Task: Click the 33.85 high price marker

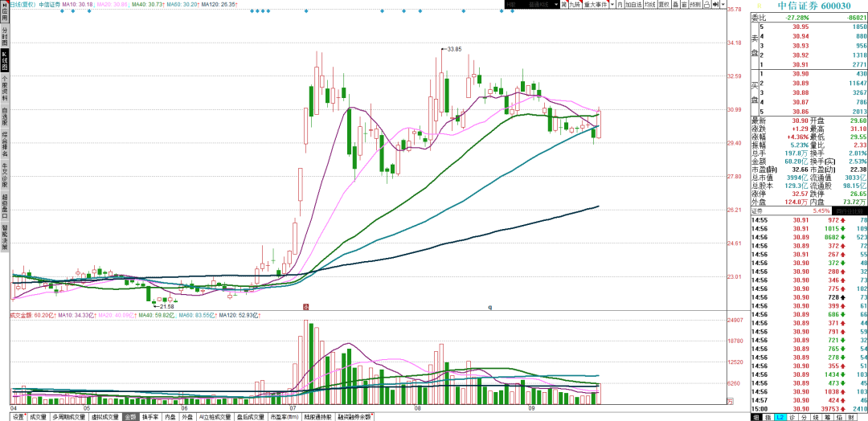Action: 453,49
